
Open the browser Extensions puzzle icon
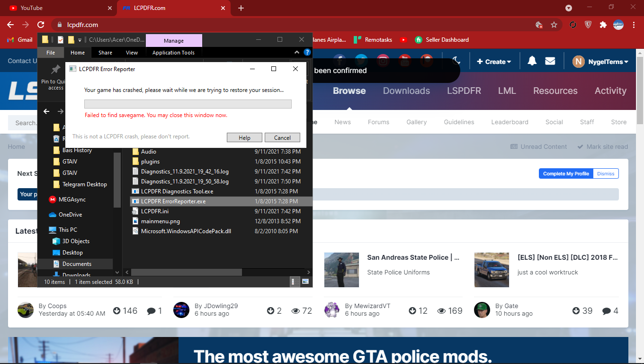tap(603, 25)
